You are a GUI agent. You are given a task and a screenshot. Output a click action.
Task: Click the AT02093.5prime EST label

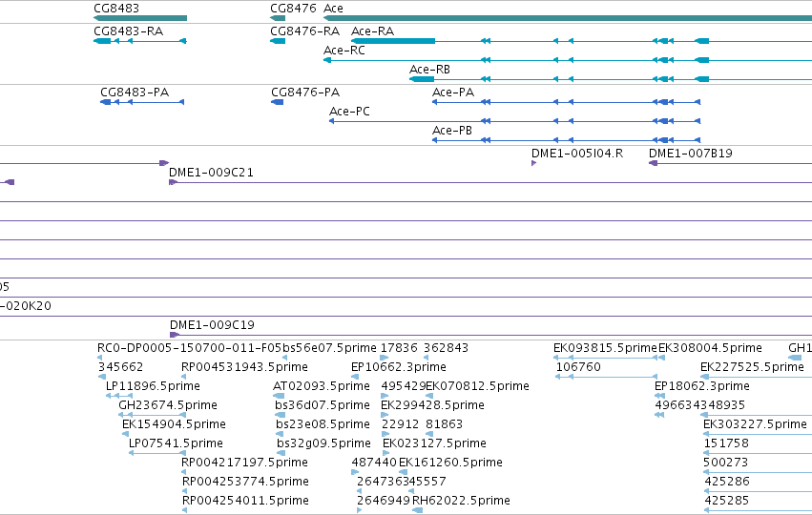click(322, 386)
